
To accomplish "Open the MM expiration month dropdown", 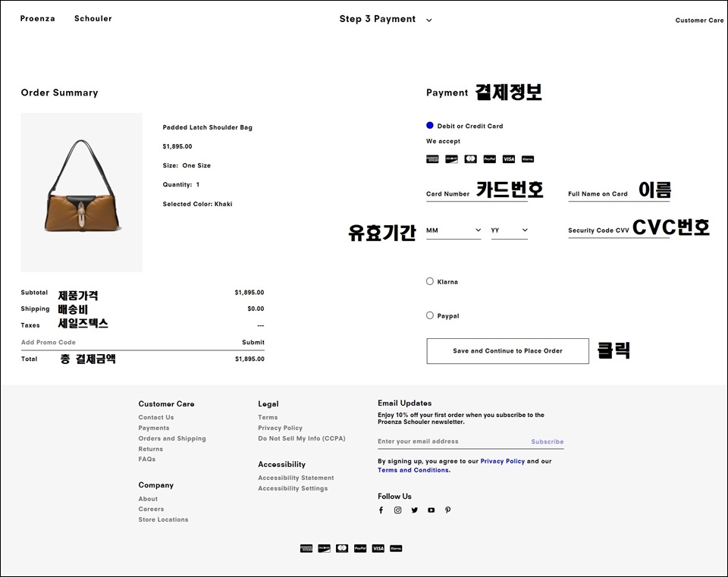I will tap(453, 230).
